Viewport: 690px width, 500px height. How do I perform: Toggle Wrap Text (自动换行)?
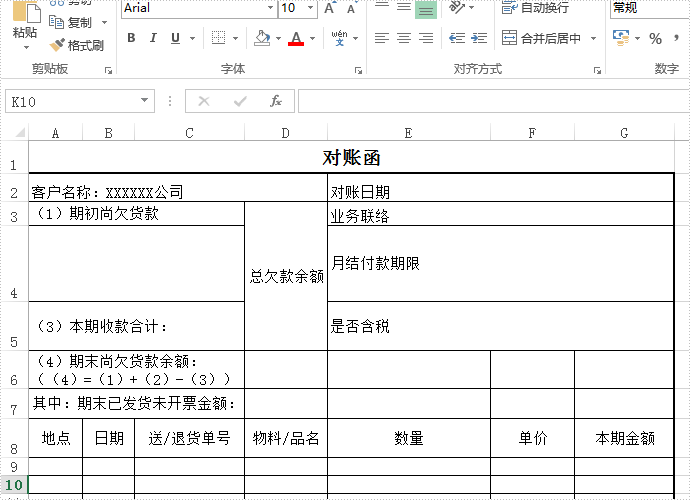tap(536, 7)
